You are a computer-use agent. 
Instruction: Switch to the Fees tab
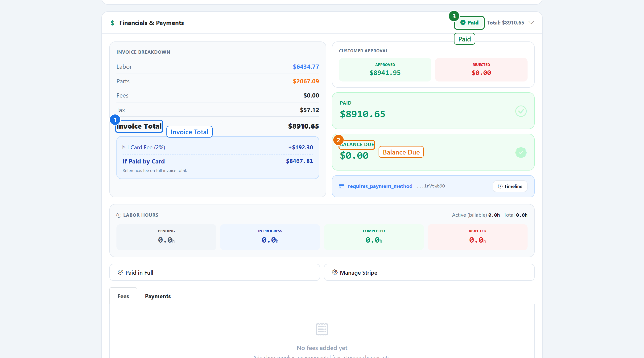(x=123, y=296)
